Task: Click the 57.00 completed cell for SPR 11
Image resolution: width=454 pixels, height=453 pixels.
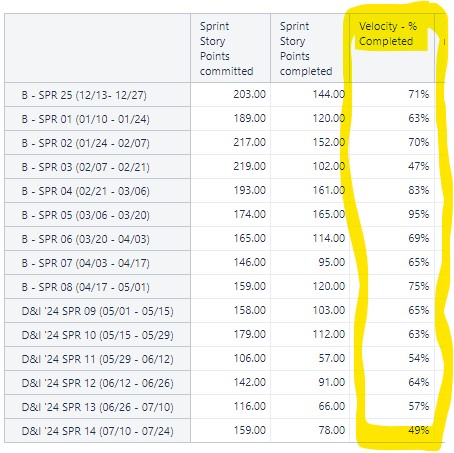Action: pos(310,359)
